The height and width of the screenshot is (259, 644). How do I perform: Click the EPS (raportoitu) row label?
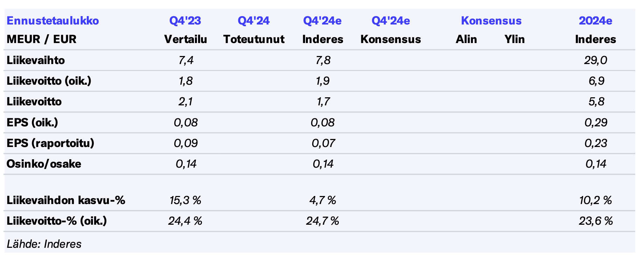[x=50, y=143]
